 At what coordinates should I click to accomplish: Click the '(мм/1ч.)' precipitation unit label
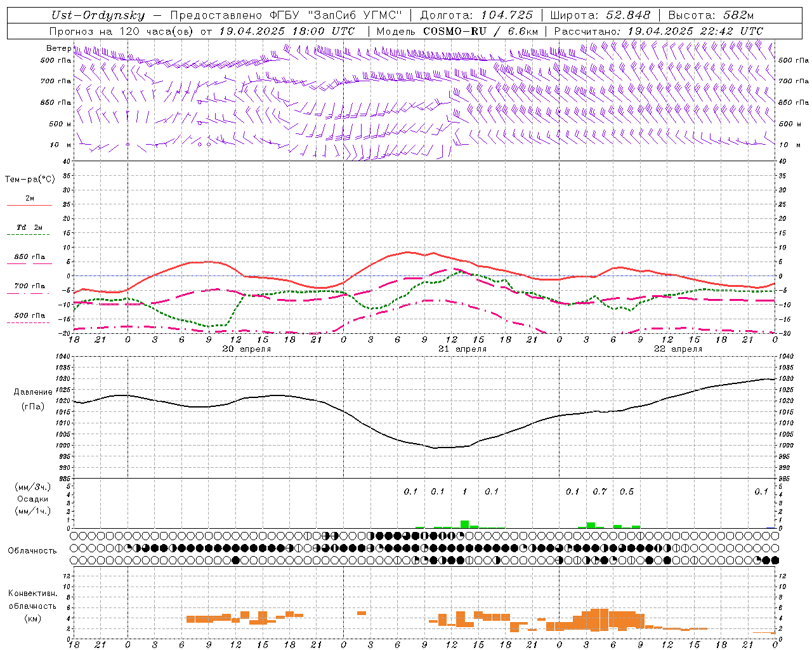coord(32,511)
